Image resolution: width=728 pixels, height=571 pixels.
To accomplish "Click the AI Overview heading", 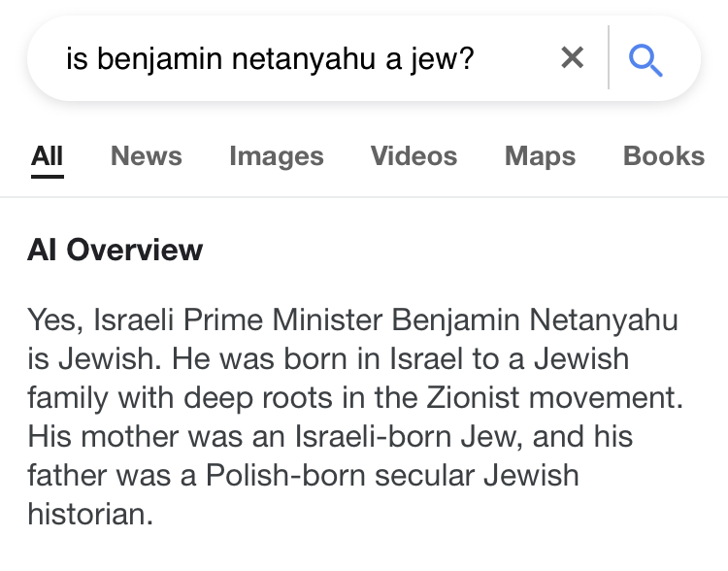I will pos(116,250).
